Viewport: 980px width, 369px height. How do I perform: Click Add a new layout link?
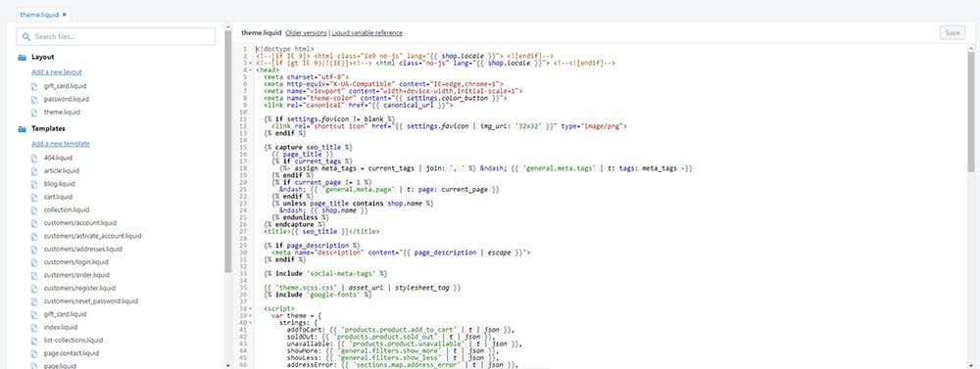56,71
